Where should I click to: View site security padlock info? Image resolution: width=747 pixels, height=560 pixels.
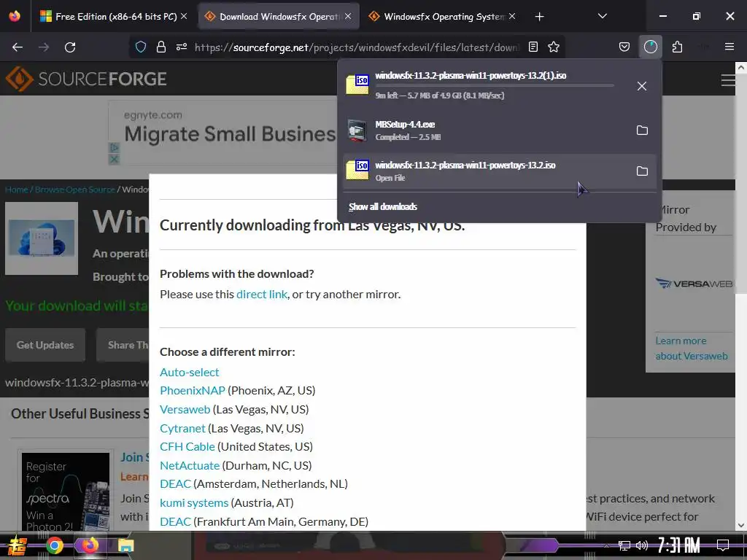pyautogui.click(x=161, y=47)
